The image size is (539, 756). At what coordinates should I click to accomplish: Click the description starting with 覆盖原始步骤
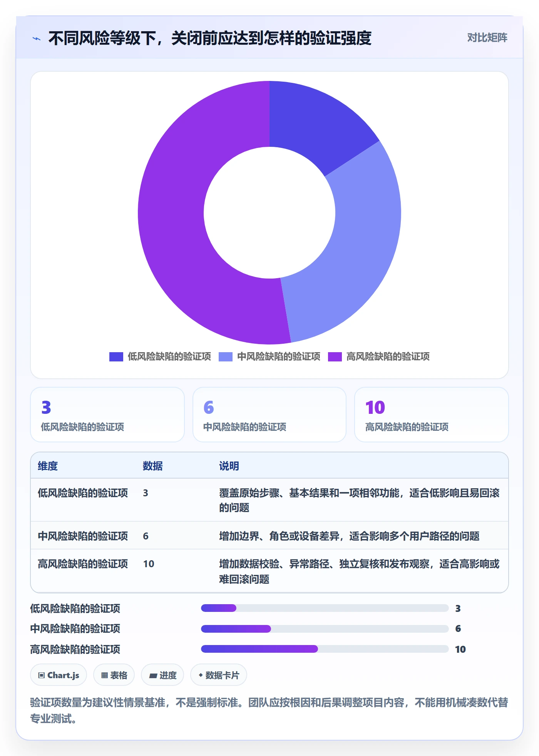point(359,500)
